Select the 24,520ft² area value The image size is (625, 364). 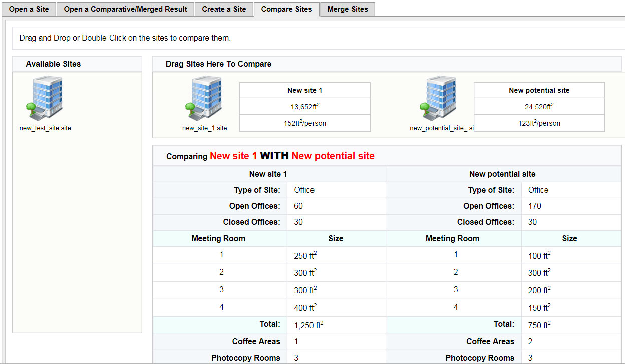(539, 106)
